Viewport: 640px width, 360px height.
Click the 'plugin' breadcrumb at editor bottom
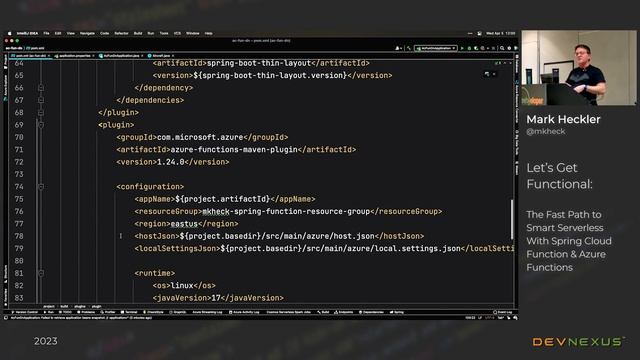pyautogui.click(x=96, y=307)
